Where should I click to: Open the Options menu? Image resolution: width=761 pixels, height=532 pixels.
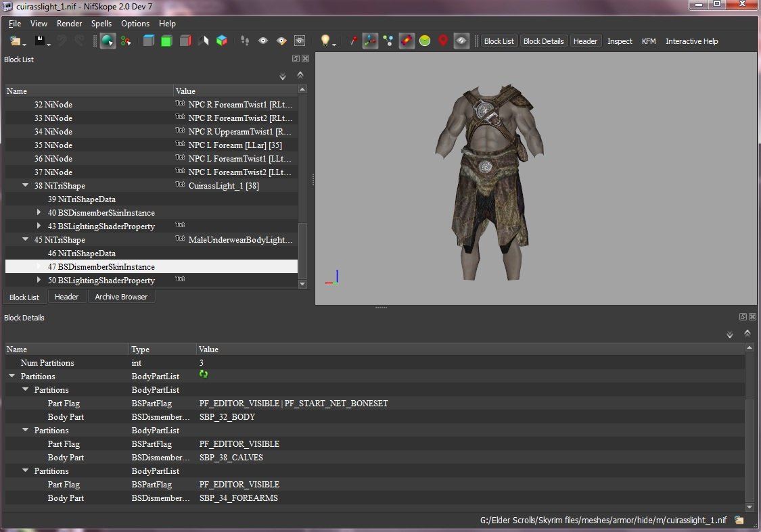coord(135,23)
